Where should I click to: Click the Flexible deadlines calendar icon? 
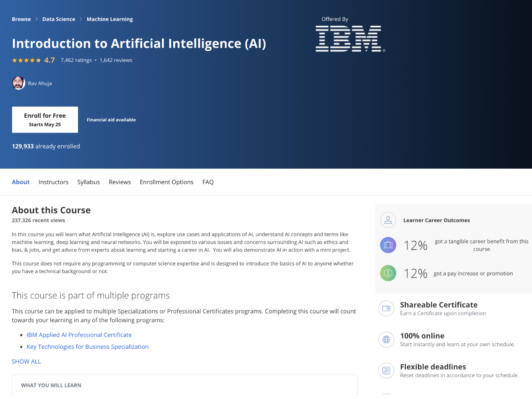(x=386, y=370)
